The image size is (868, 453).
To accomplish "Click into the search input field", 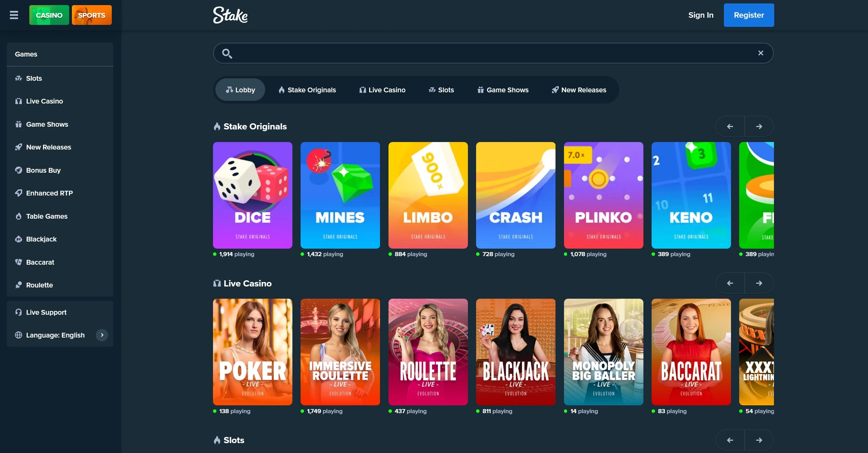I will coord(493,53).
